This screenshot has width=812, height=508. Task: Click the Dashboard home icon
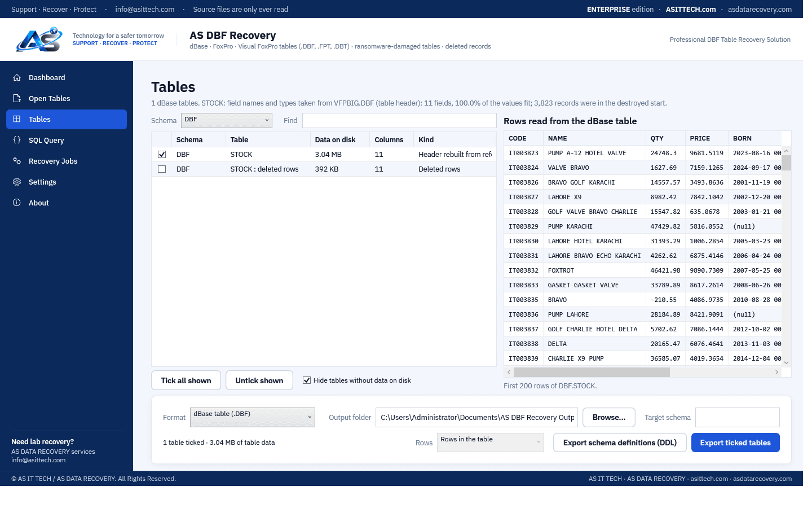pyautogui.click(x=17, y=77)
